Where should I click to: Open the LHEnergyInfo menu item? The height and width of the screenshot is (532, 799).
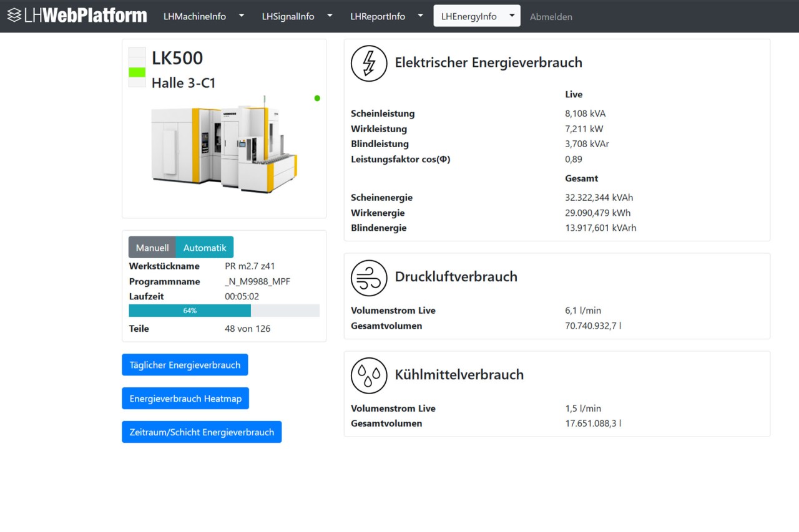click(469, 17)
